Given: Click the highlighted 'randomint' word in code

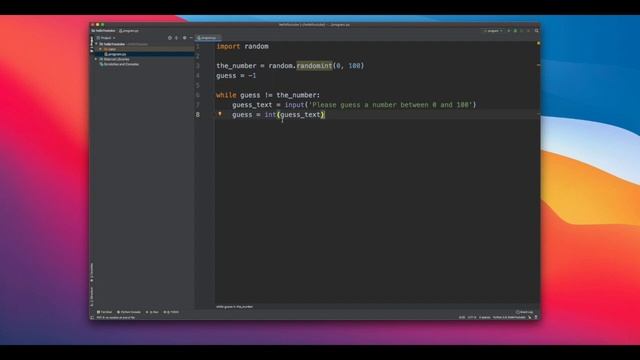Looking at the screenshot, I should (314, 66).
